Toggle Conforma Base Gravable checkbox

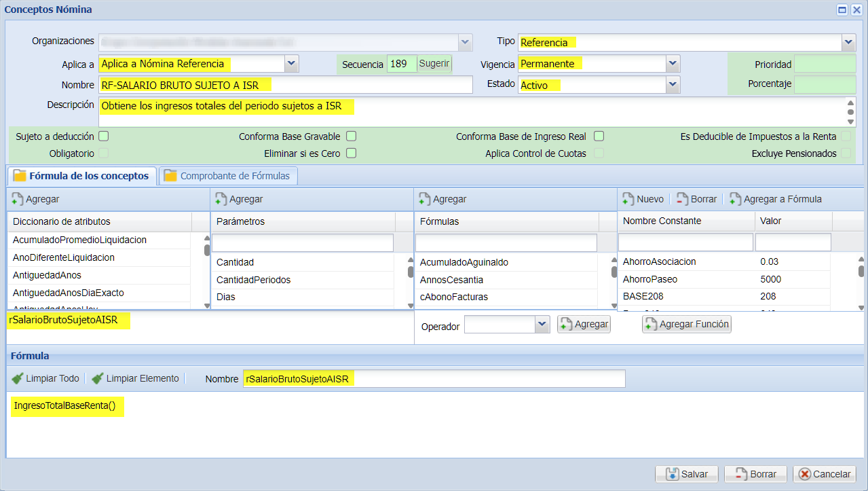coord(351,136)
